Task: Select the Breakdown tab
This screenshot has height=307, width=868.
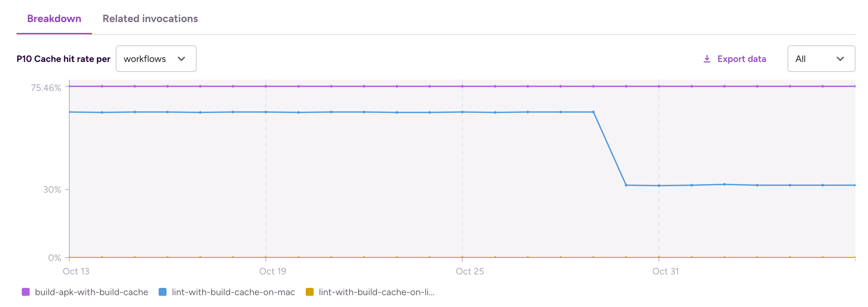Action: click(54, 19)
